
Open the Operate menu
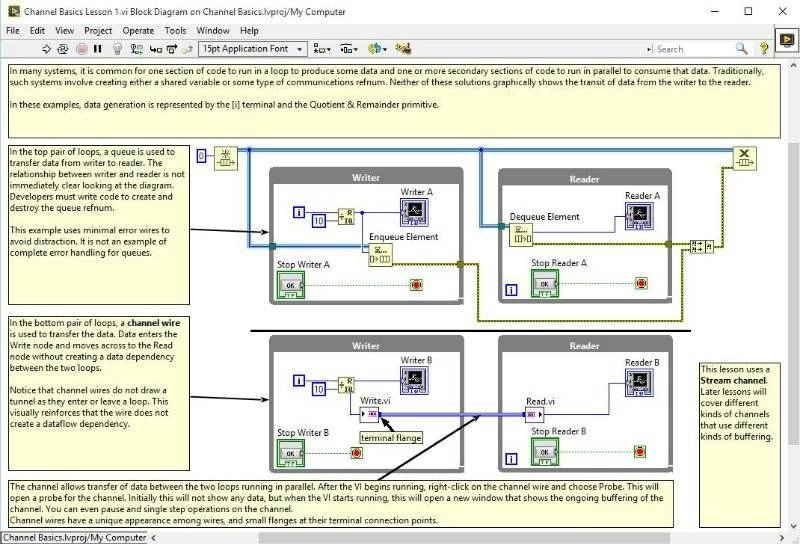[138, 31]
